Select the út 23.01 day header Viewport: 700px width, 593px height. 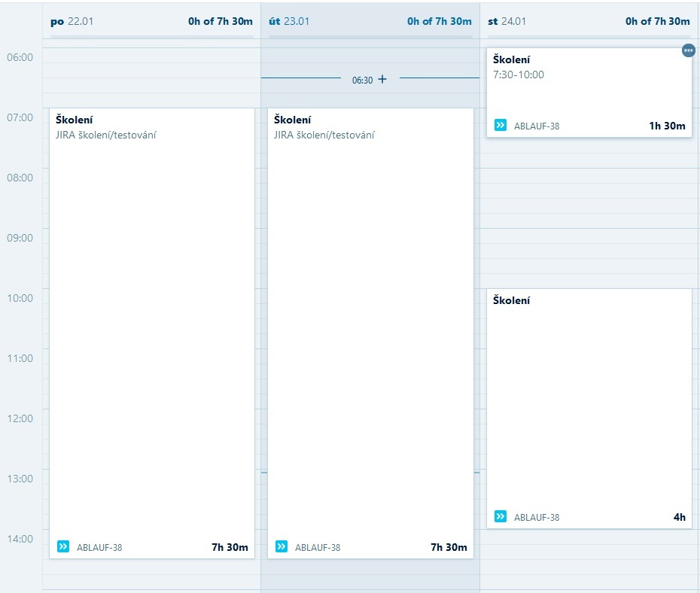coord(289,21)
